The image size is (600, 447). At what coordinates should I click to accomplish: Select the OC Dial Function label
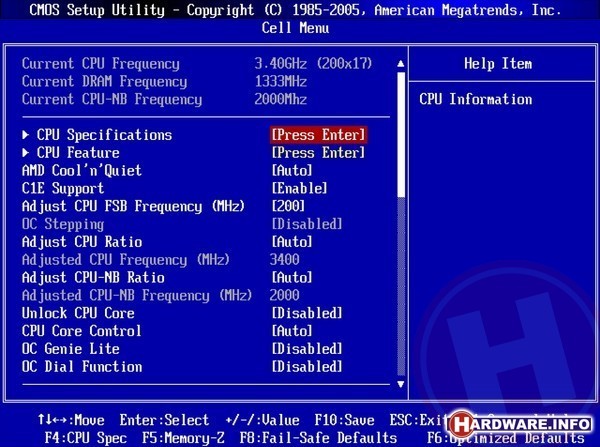(82, 366)
